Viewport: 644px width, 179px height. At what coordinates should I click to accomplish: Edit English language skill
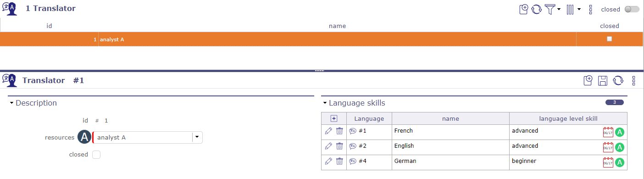(x=328, y=146)
